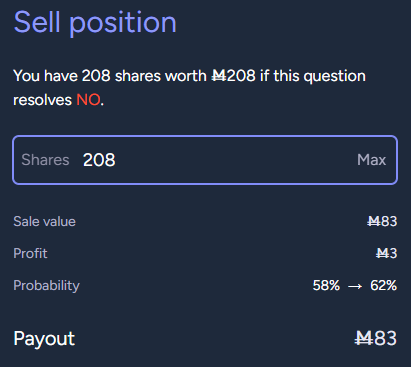Click the 208 value inside the shares box

(99, 160)
